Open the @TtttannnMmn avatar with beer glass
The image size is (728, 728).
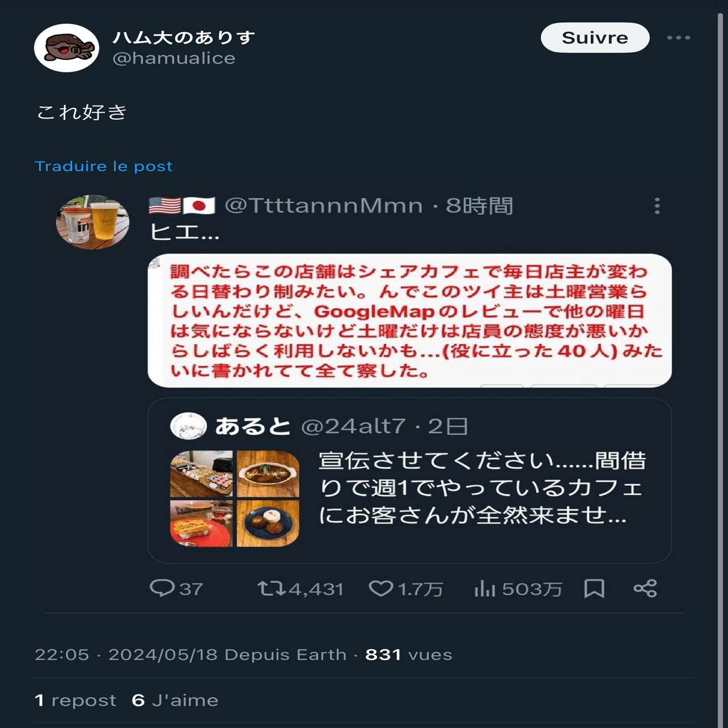92,222
